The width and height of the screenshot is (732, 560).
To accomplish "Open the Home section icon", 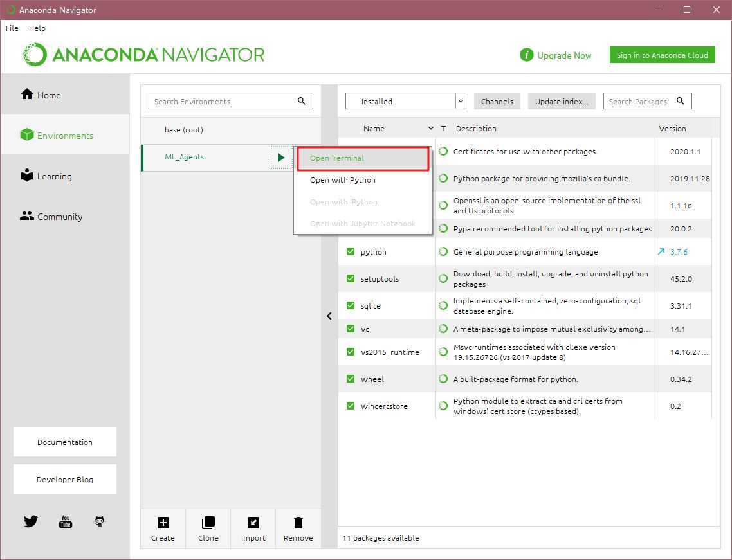I will click(27, 95).
